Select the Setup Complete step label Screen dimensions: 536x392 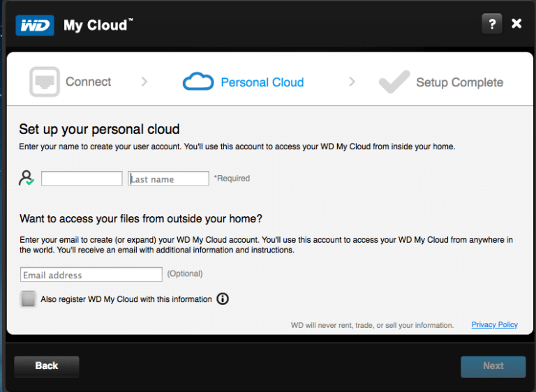[x=459, y=82]
